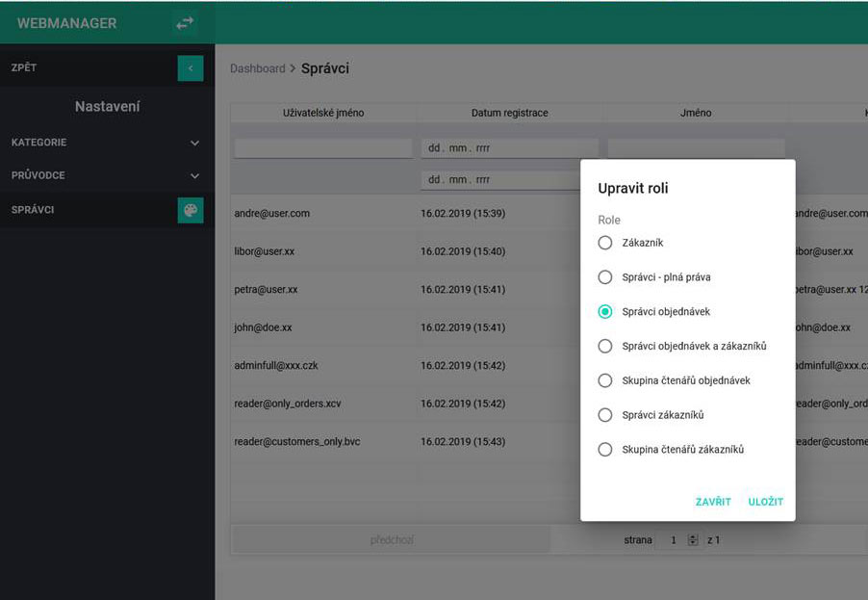Expand the KATEGORIE sidebar section
868x600 pixels.
106,143
